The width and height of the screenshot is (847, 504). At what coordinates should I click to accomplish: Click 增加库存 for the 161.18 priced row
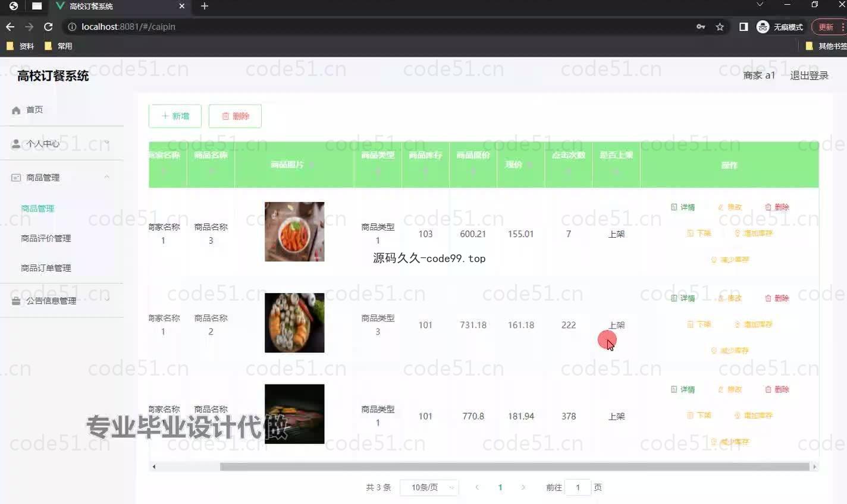753,325
